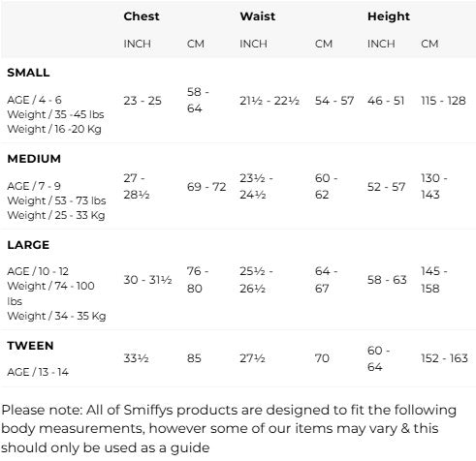Viewport: 476px width, 461px height.
Task: Select the SMALL size row label
Action: coord(28,73)
